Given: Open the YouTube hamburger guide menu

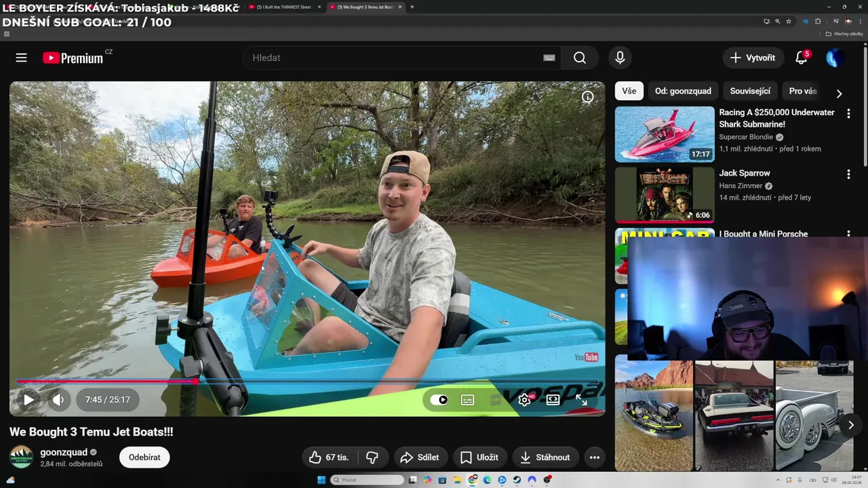Looking at the screenshot, I should [x=22, y=58].
